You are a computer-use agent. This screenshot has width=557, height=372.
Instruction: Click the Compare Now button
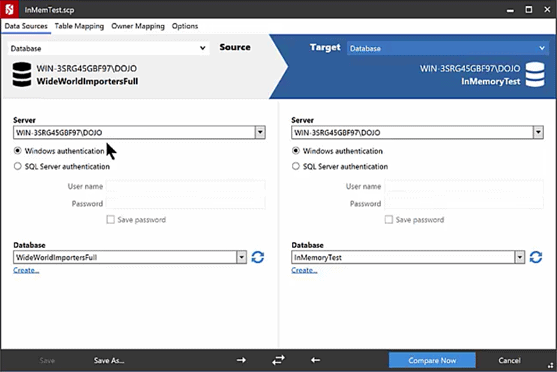(432, 360)
